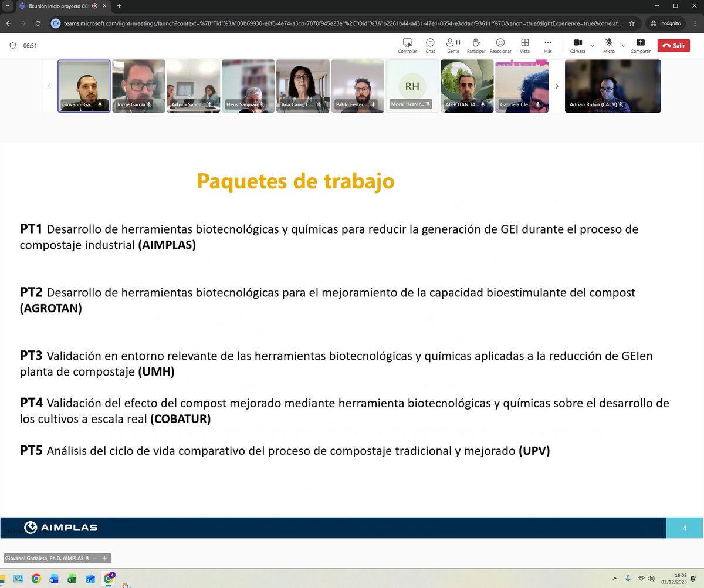Open the Incógnito profile indicator
Screen dimensions: 704x588
666,23
